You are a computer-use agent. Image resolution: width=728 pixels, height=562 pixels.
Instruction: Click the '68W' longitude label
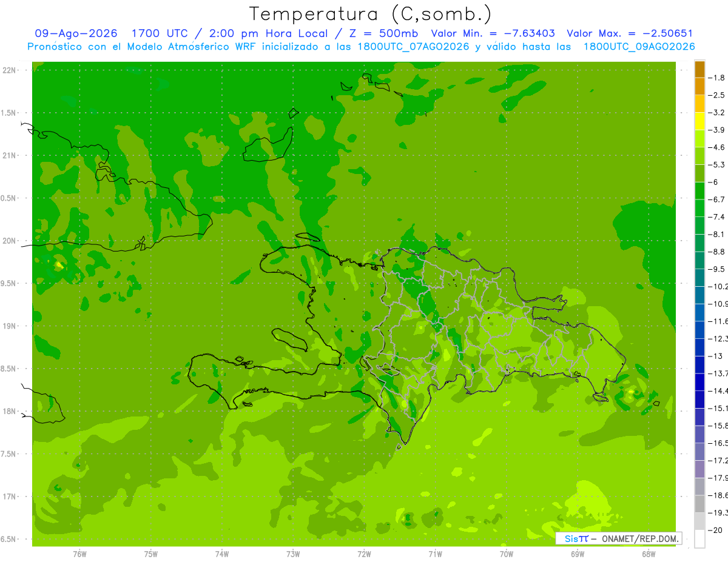point(649,554)
